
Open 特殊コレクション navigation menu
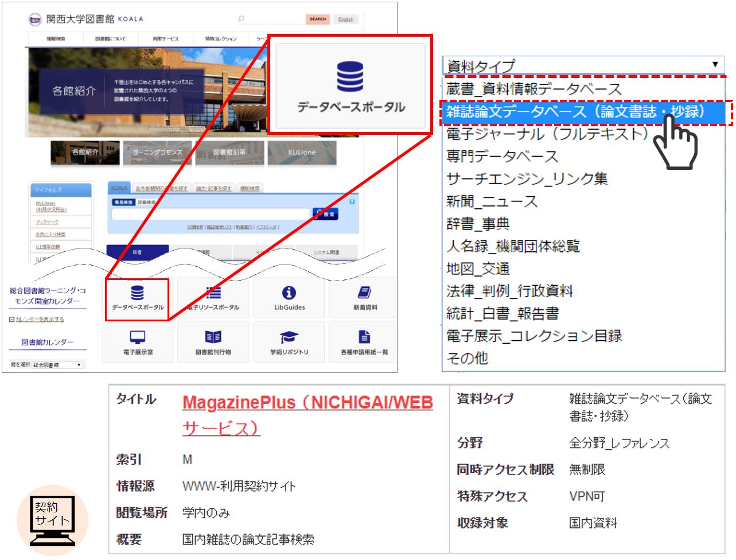pos(221,39)
